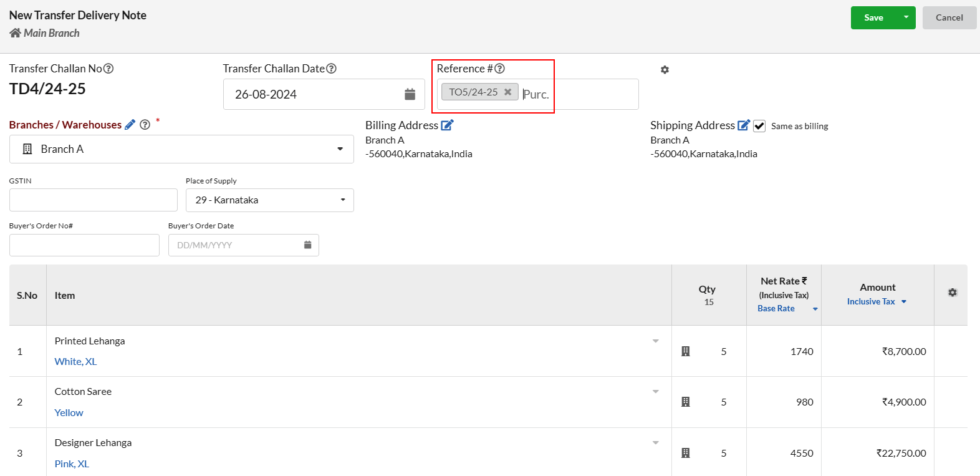Open the item table settings gear
The image size is (980, 476).
click(x=953, y=293)
